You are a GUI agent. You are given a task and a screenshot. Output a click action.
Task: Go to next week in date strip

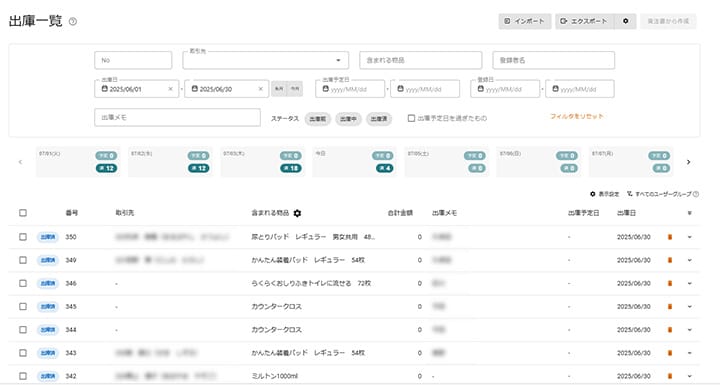(688, 162)
